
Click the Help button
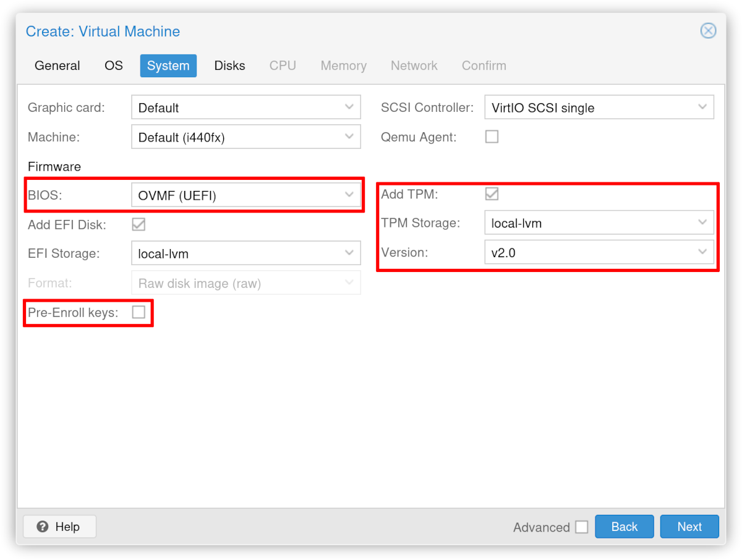[x=59, y=527]
